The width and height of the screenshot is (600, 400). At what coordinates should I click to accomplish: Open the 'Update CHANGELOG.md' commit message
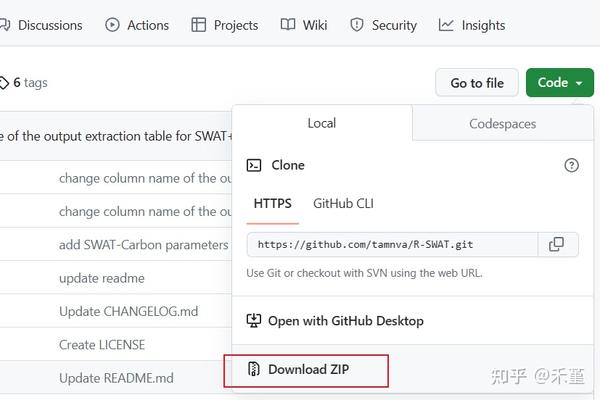pyautogui.click(x=128, y=311)
